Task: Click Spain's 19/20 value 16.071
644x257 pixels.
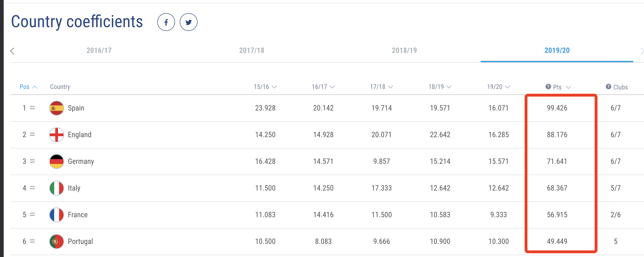Action: 498,108
